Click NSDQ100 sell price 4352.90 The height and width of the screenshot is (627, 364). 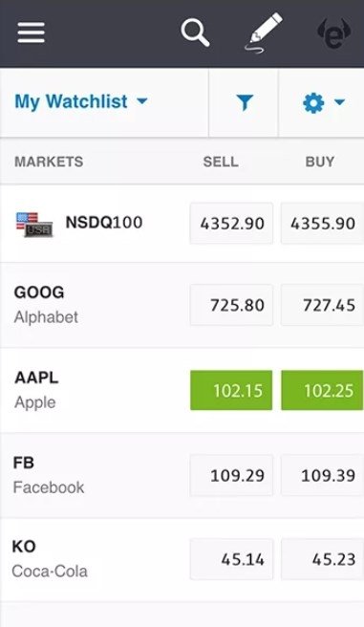(x=231, y=223)
